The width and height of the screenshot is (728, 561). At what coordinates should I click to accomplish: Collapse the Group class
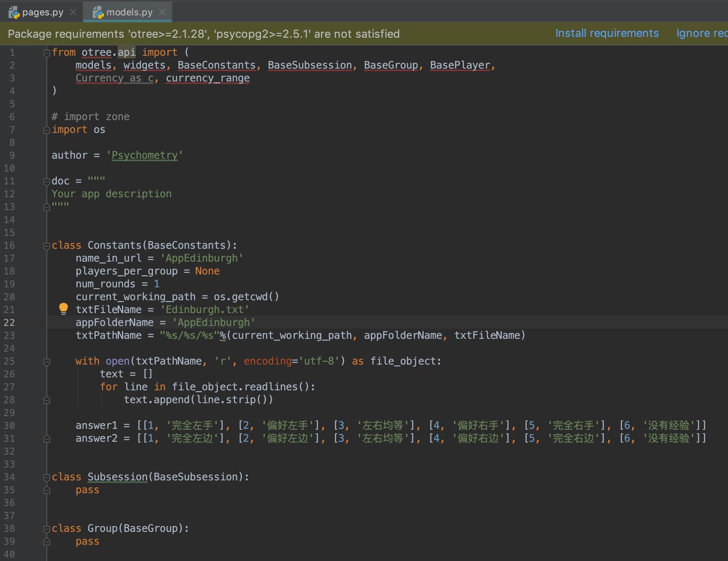click(47, 529)
